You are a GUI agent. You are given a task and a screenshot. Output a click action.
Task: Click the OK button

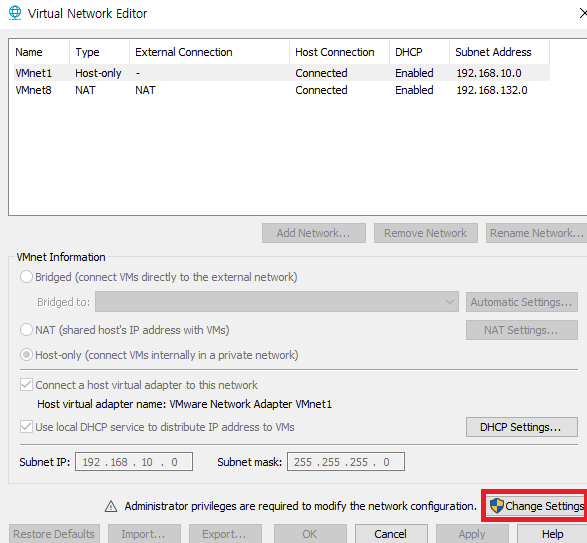[310, 534]
